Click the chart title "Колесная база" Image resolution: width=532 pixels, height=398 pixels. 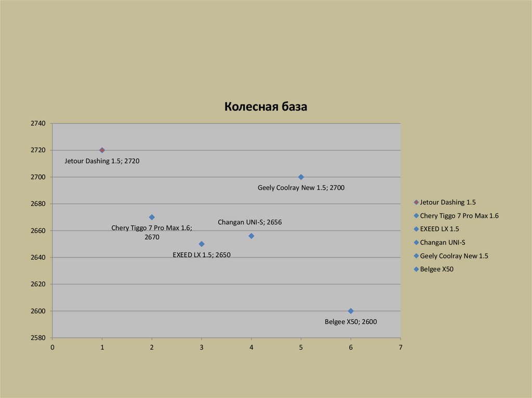265,106
